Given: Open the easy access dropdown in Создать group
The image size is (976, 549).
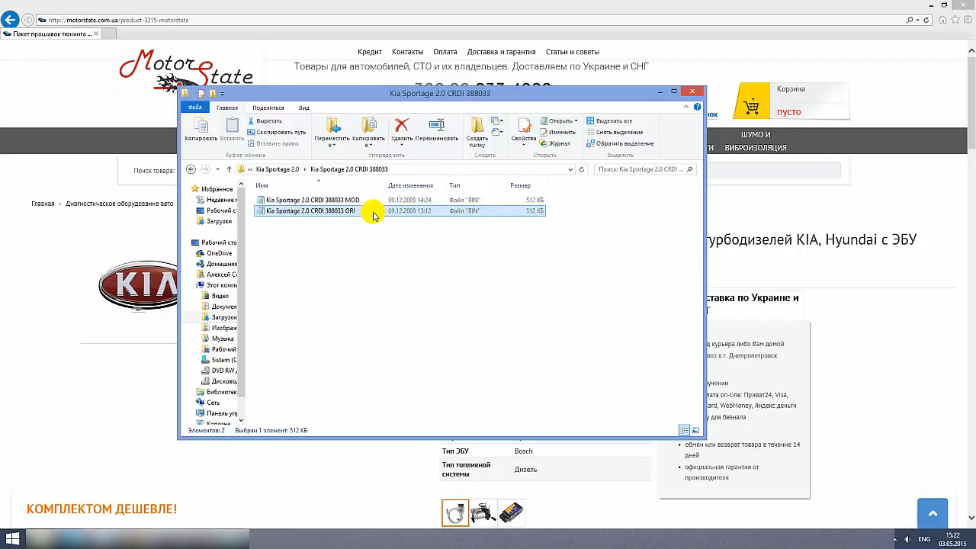Looking at the screenshot, I should [x=496, y=132].
